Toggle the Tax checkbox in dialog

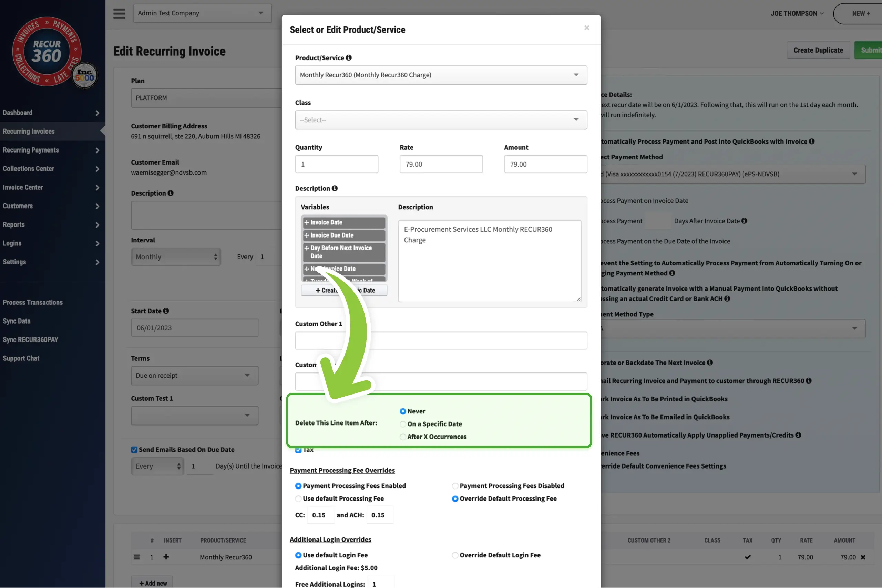click(x=298, y=450)
